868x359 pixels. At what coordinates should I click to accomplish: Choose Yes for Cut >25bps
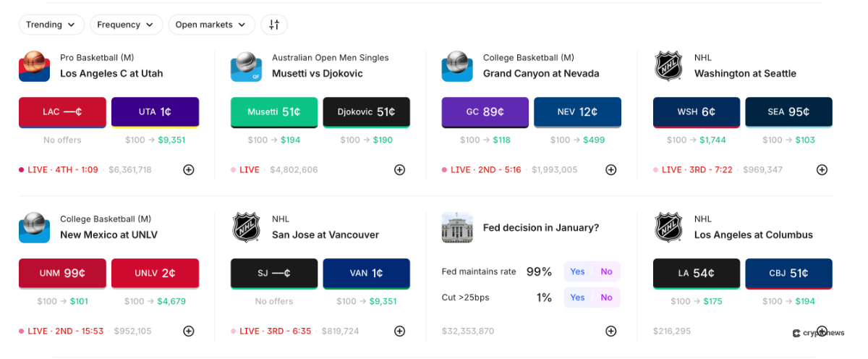point(577,297)
